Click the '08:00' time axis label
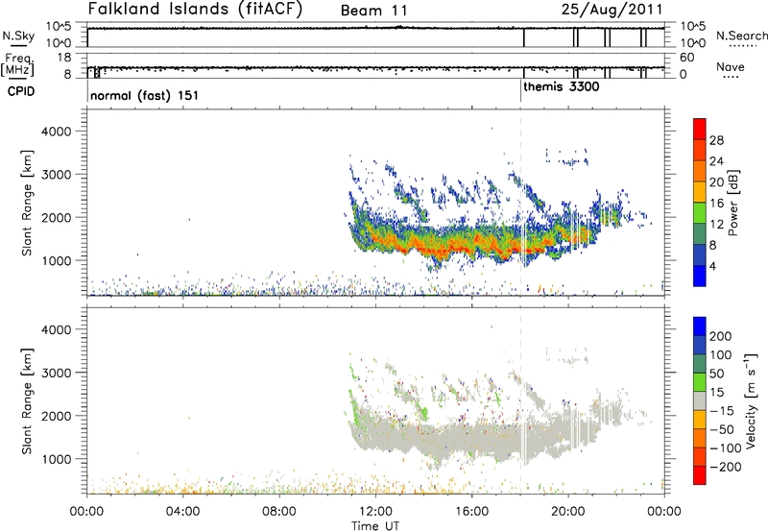768x532 pixels. pyautogui.click(x=279, y=512)
